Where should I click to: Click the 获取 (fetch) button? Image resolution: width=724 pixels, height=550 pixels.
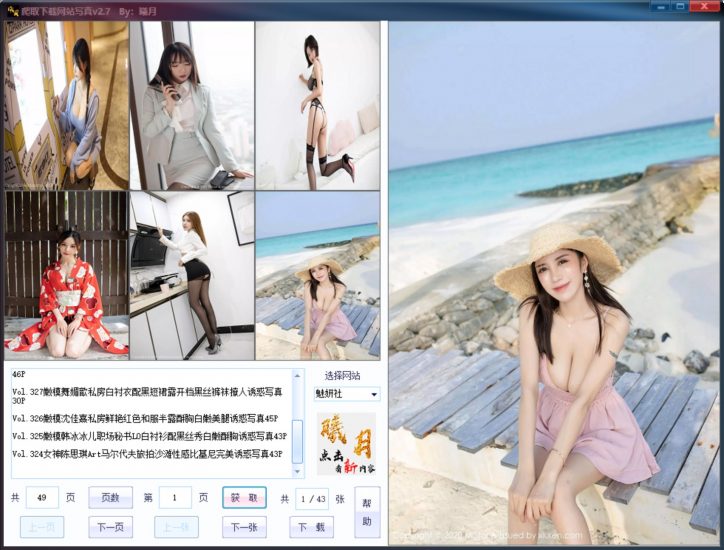(x=244, y=498)
